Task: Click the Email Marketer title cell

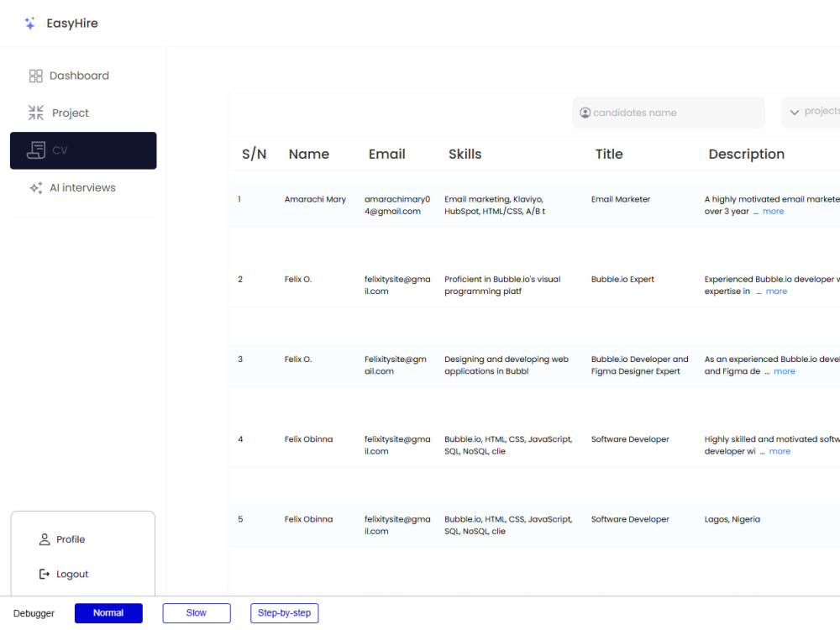Action: point(621,199)
